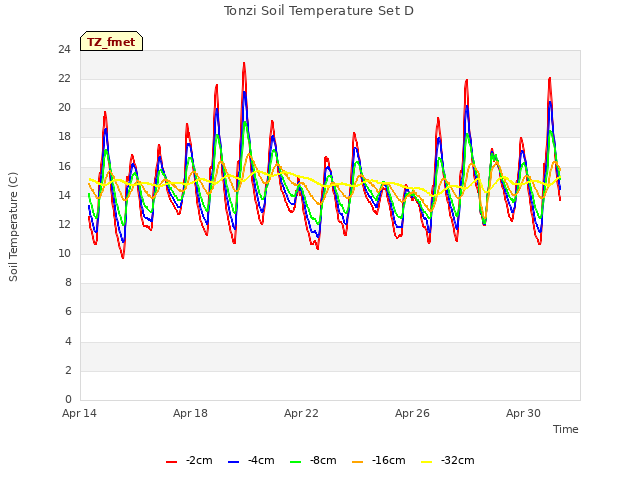Click the 14 y-axis tick label
The image size is (640, 480).
[64, 196]
